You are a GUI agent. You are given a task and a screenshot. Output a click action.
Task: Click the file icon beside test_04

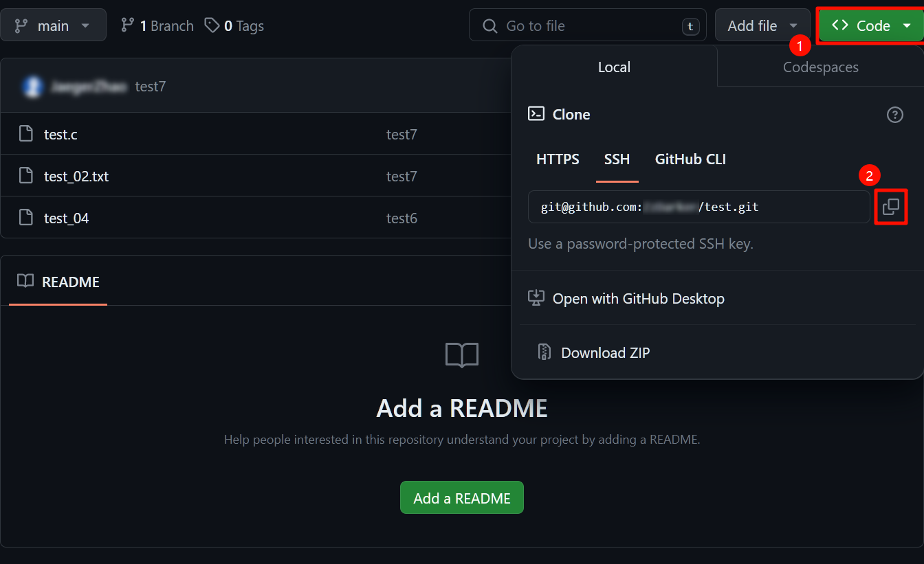click(26, 218)
